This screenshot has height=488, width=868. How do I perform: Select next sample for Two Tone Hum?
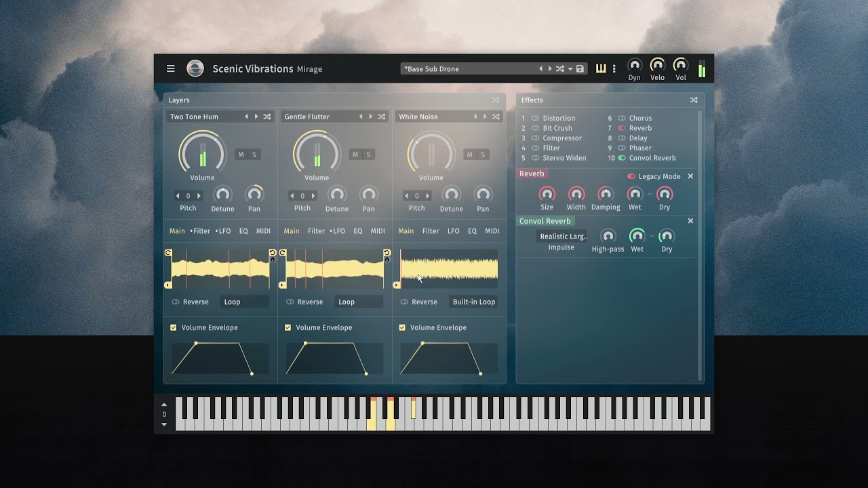tap(256, 117)
